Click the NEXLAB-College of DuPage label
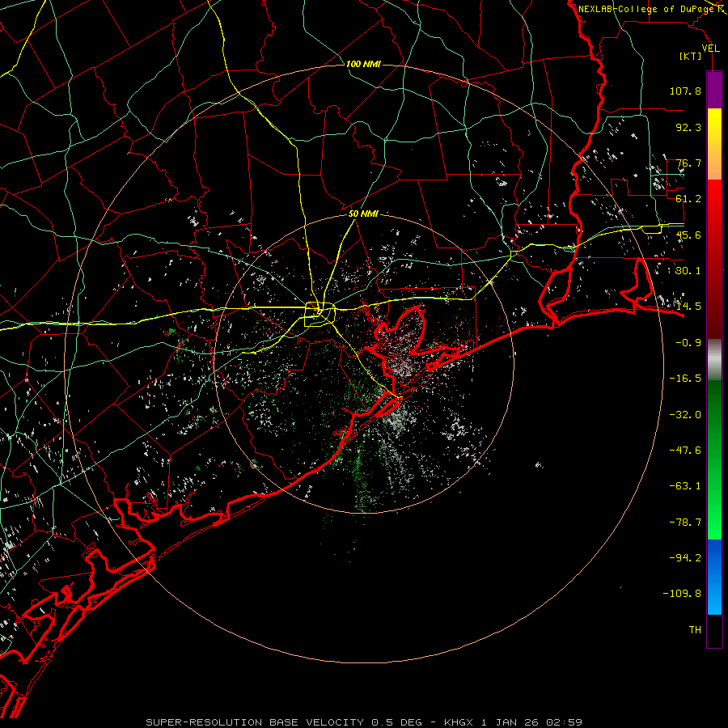 coord(645,9)
